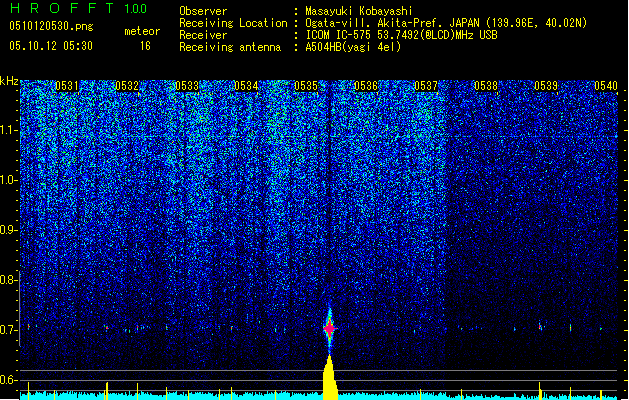Viewport: 629px width, 400px height.
Task: Click the 0533 time marker
Action: [x=187, y=86]
